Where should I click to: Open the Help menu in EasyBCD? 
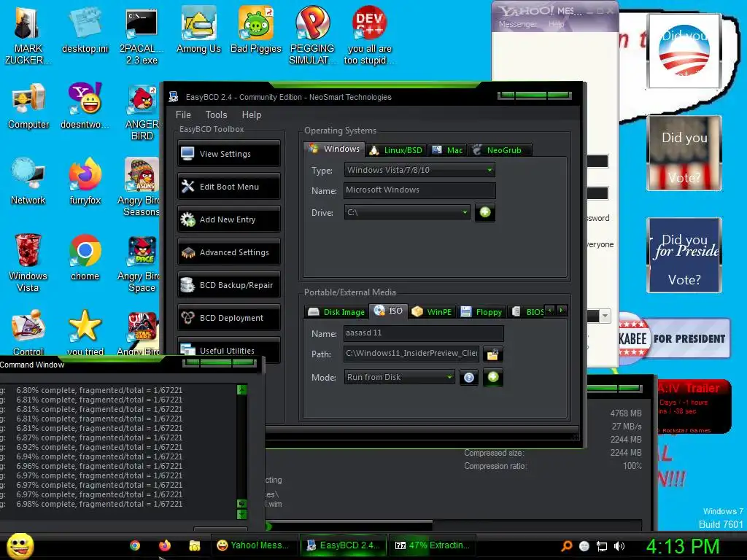tap(252, 114)
